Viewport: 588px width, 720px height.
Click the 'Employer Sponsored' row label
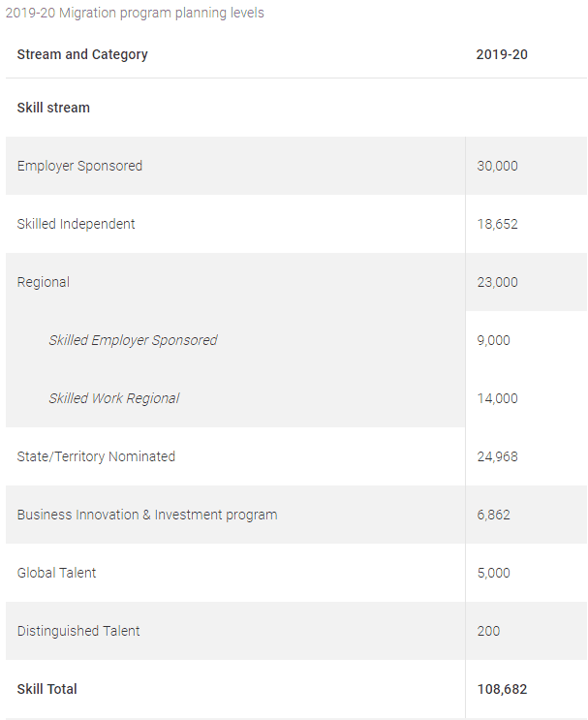tap(79, 166)
